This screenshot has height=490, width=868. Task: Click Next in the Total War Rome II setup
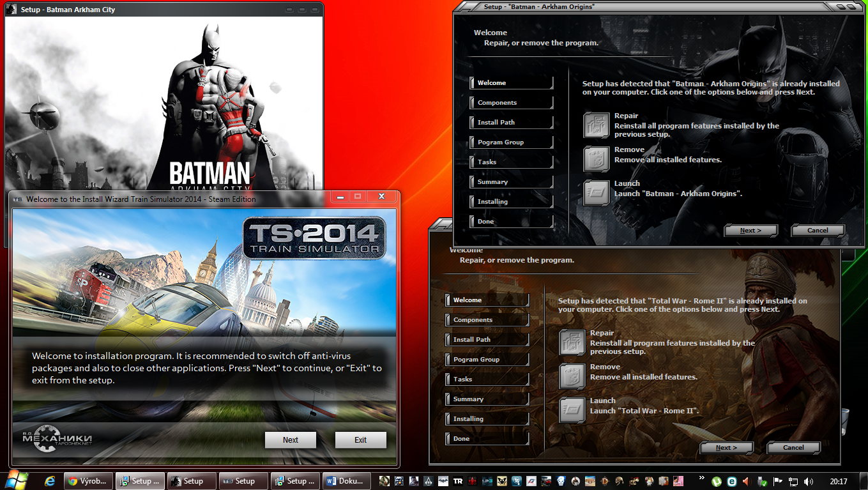point(727,448)
